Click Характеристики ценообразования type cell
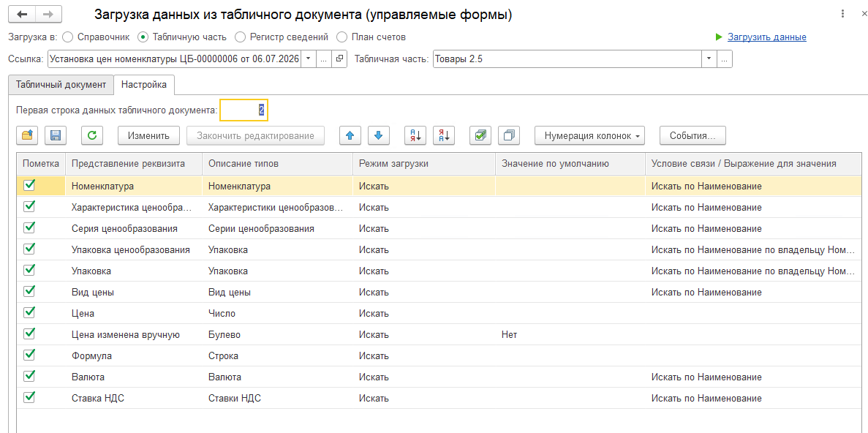 click(x=278, y=208)
